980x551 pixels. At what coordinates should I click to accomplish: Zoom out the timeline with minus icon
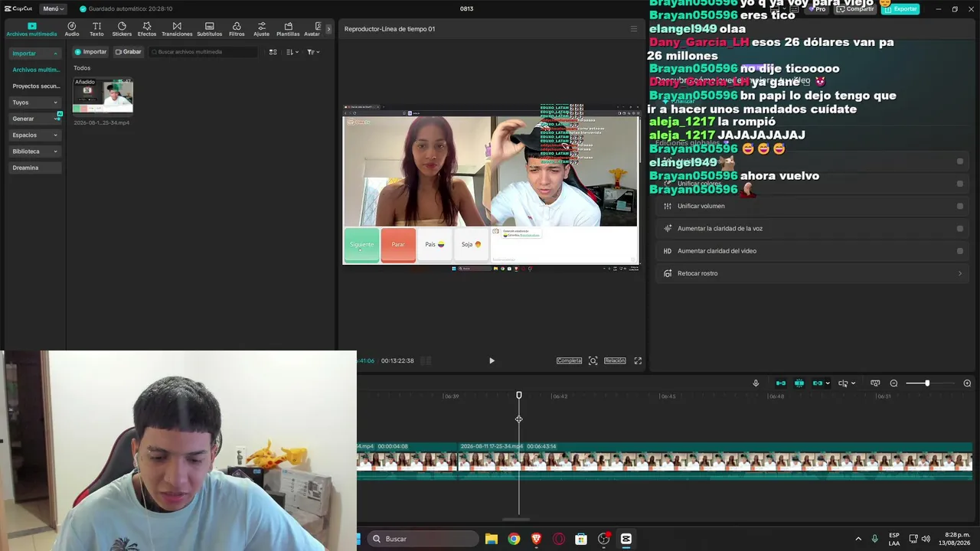(893, 383)
